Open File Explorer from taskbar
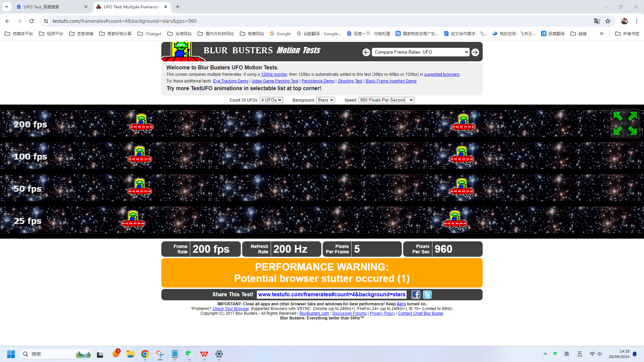 pyautogui.click(x=130, y=354)
